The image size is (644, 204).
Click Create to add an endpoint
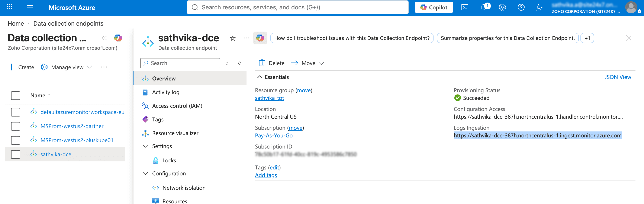(21, 67)
